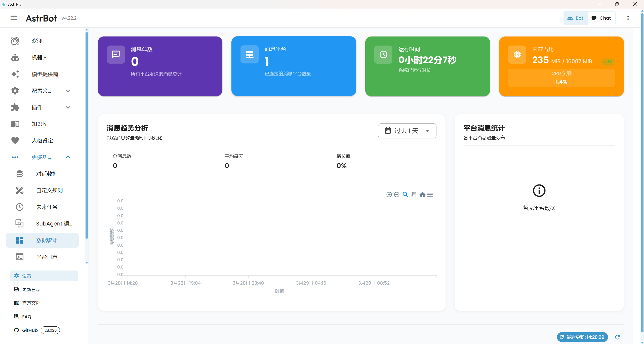Open the chart hamburger export menu
The image size is (644, 344).
pyautogui.click(x=430, y=195)
